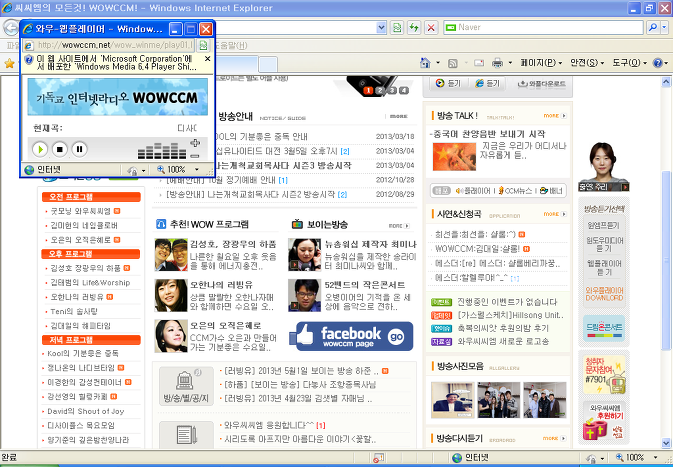Viewport: 673px width, 467px height.
Task: Click the facebook wowccm page go banner
Action: point(351,337)
